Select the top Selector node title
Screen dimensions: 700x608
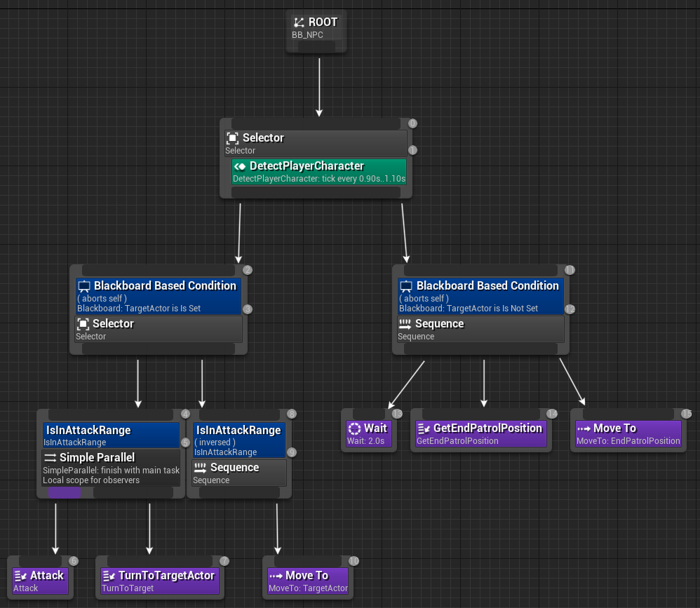[x=263, y=138]
